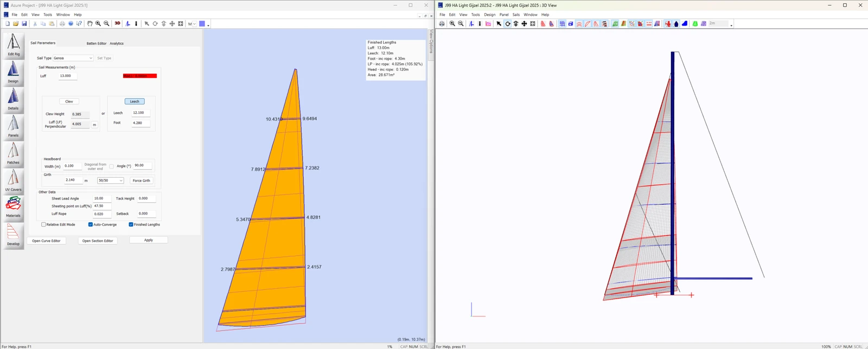Click the green sail shape icon in the 3D View toolbar
The width and height of the screenshot is (868, 349).
(x=695, y=24)
